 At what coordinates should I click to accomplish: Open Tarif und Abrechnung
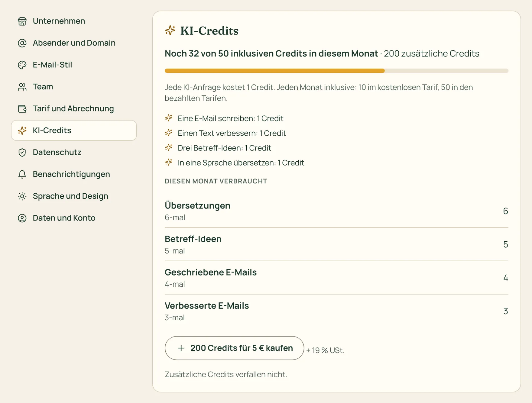74,108
